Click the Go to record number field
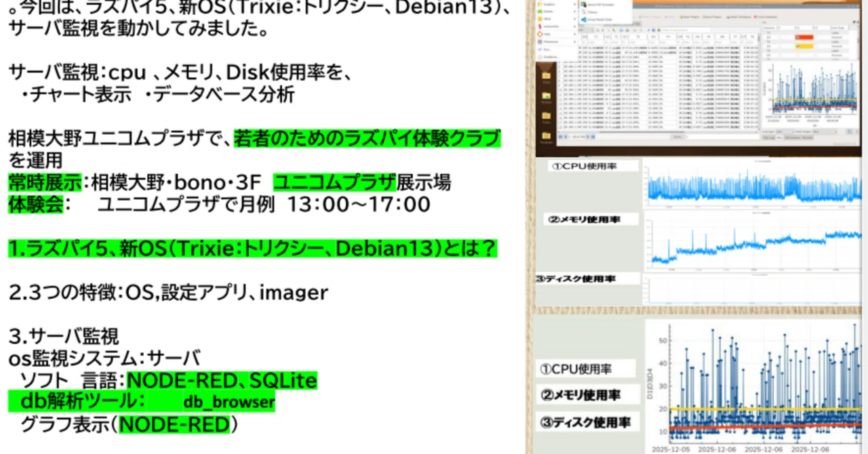 pyautogui.click(x=722, y=137)
